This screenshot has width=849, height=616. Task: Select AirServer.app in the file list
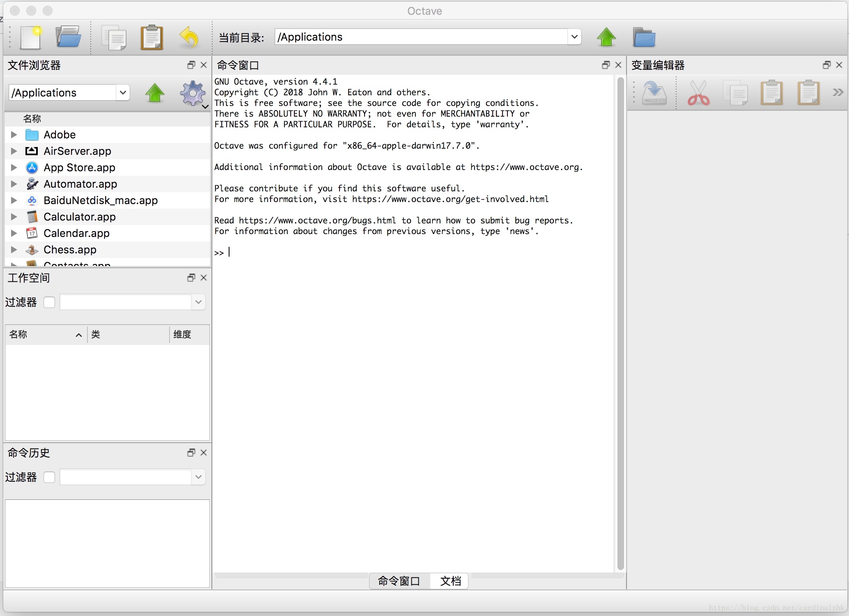click(x=108, y=151)
